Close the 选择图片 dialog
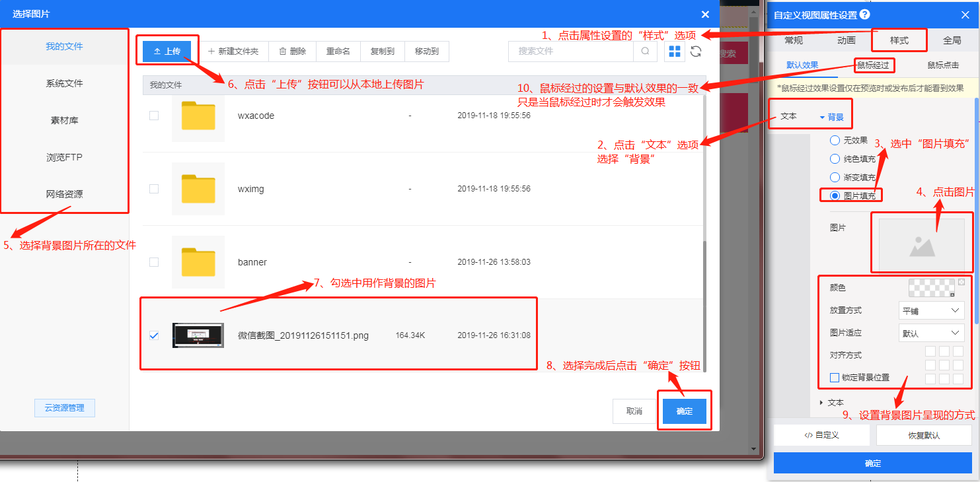The image size is (980, 482). 705,14
